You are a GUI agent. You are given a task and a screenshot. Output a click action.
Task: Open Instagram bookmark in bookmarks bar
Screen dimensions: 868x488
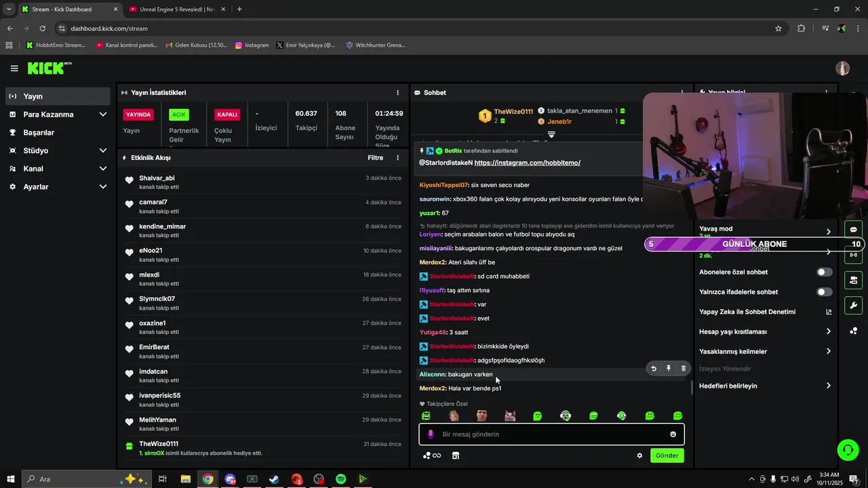pos(252,45)
